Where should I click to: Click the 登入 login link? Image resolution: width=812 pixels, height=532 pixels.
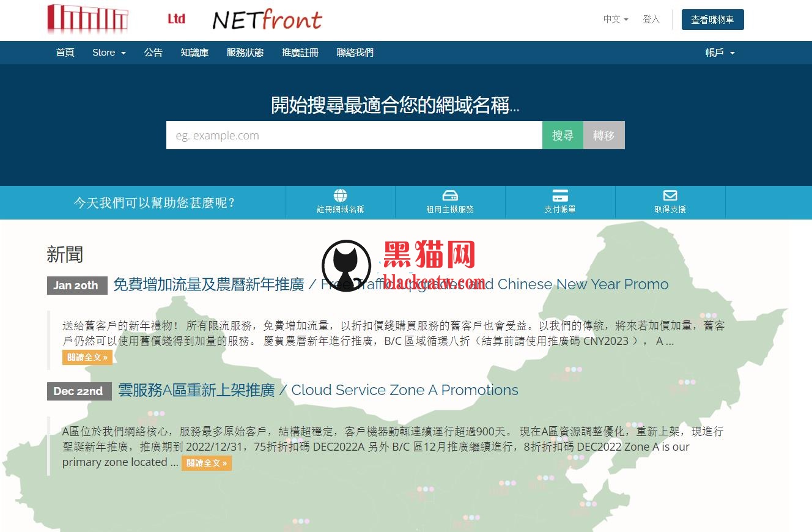tap(651, 20)
